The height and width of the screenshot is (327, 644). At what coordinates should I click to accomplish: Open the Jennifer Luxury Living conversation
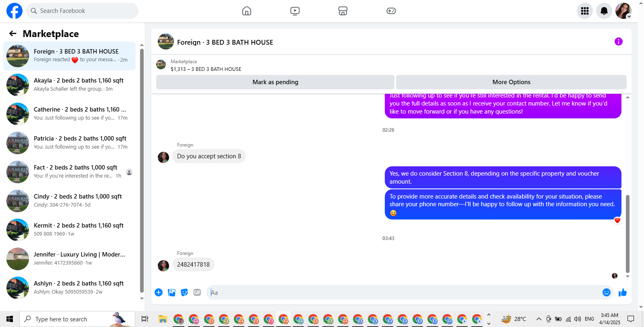[x=69, y=259]
